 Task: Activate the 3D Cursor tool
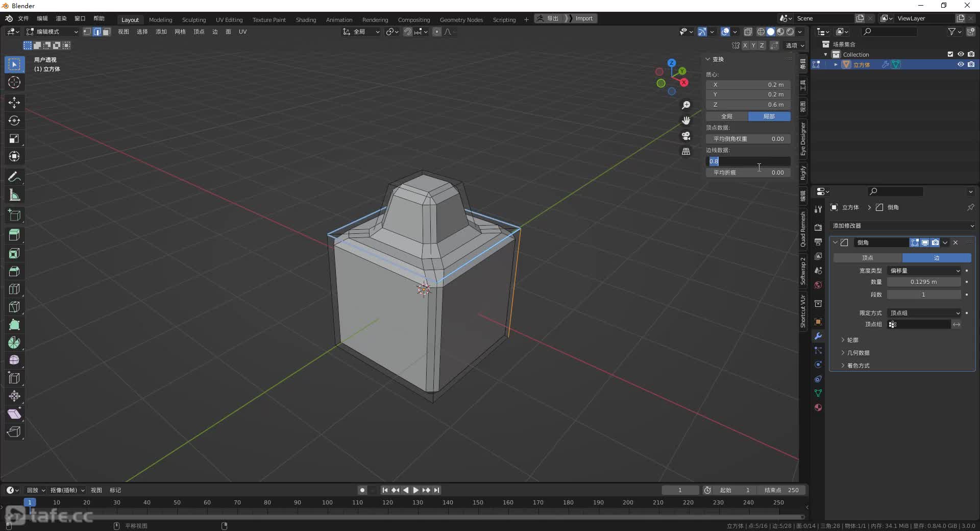coord(14,82)
